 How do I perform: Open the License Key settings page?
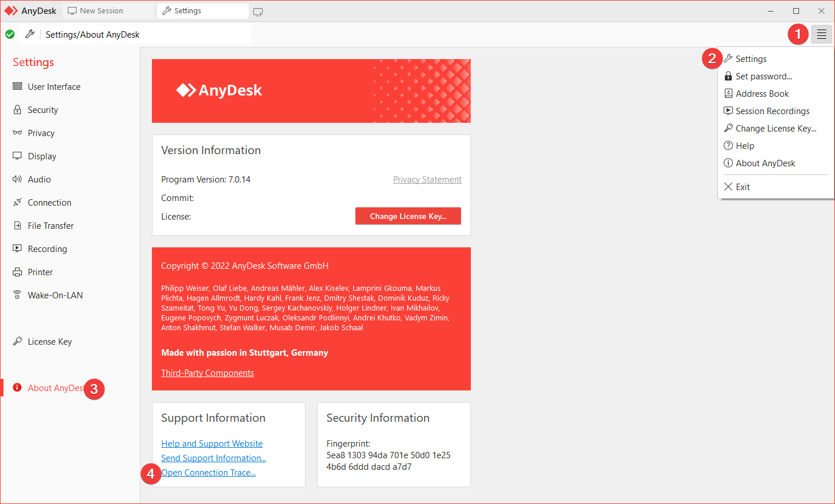click(50, 341)
